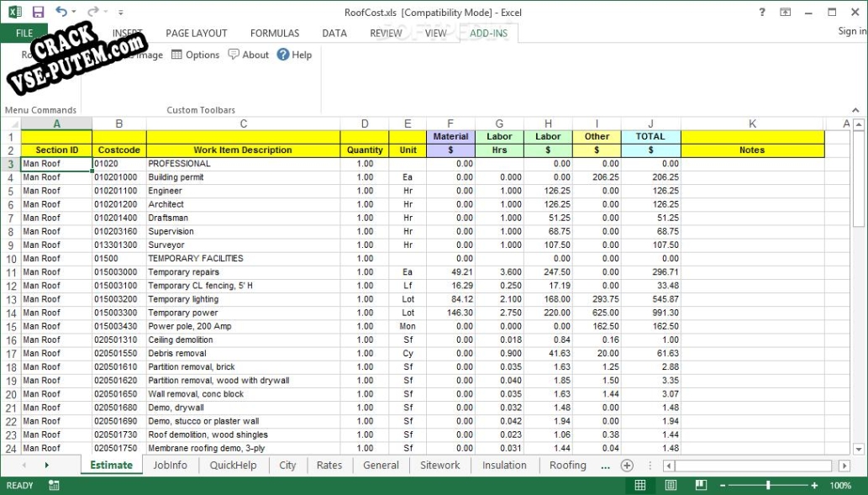Click cell with costcode 015003300
868x495 pixels.
click(119, 313)
